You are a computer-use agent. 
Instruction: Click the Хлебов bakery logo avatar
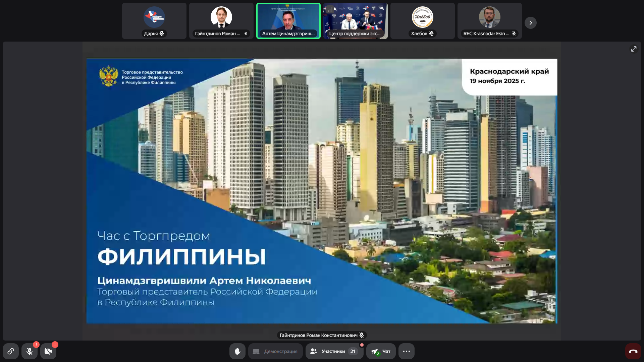423,17
